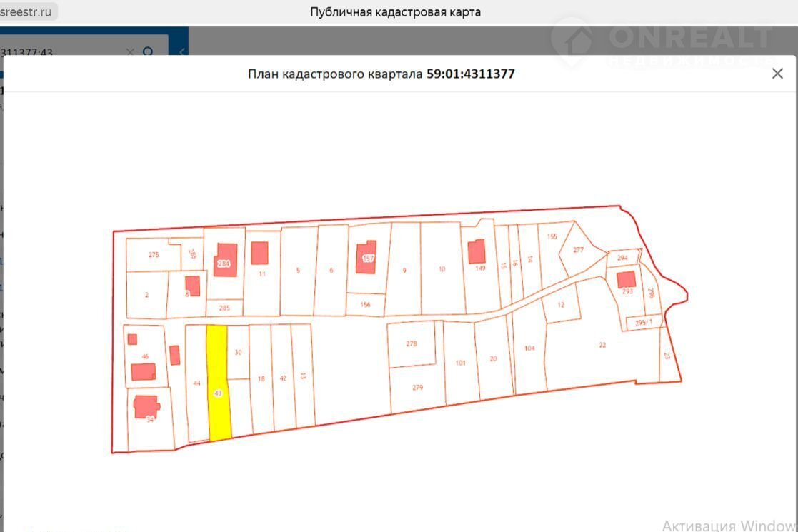The width and height of the screenshot is (798, 532).
Task: Click the search magnifier icon
Action: (x=149, y=52)
